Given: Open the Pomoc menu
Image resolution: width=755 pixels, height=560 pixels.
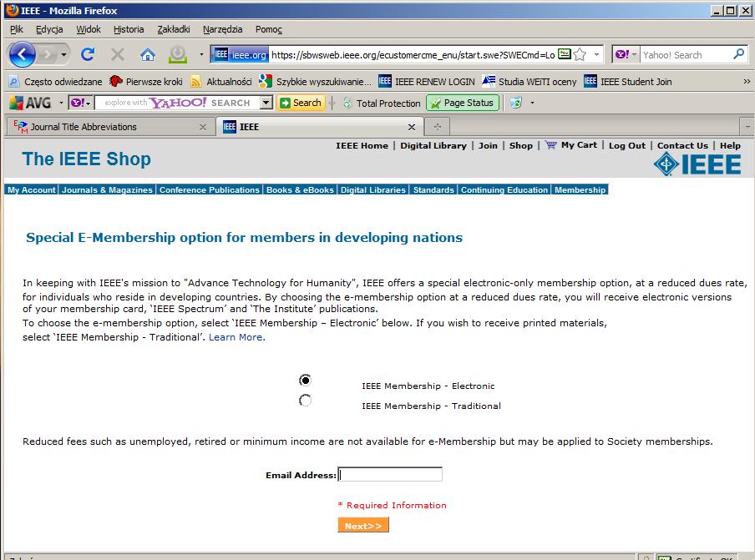Looking at the screenshot, I should tap(269, 29).
